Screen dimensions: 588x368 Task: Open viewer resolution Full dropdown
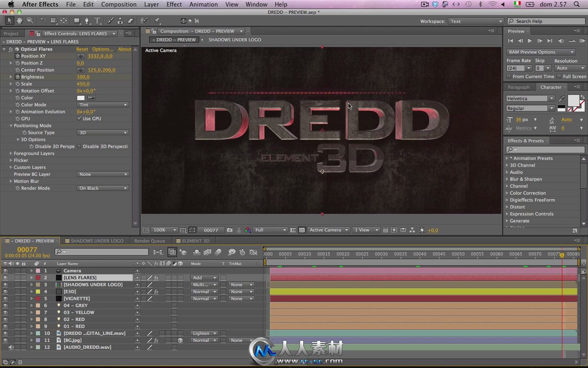tap(270, 230)
